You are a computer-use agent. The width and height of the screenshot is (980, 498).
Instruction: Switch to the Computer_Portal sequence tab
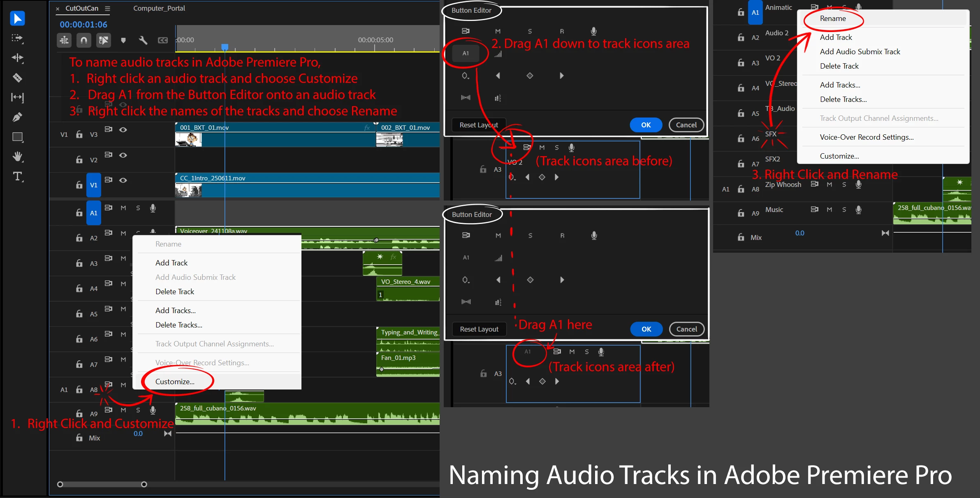(159, 8)
